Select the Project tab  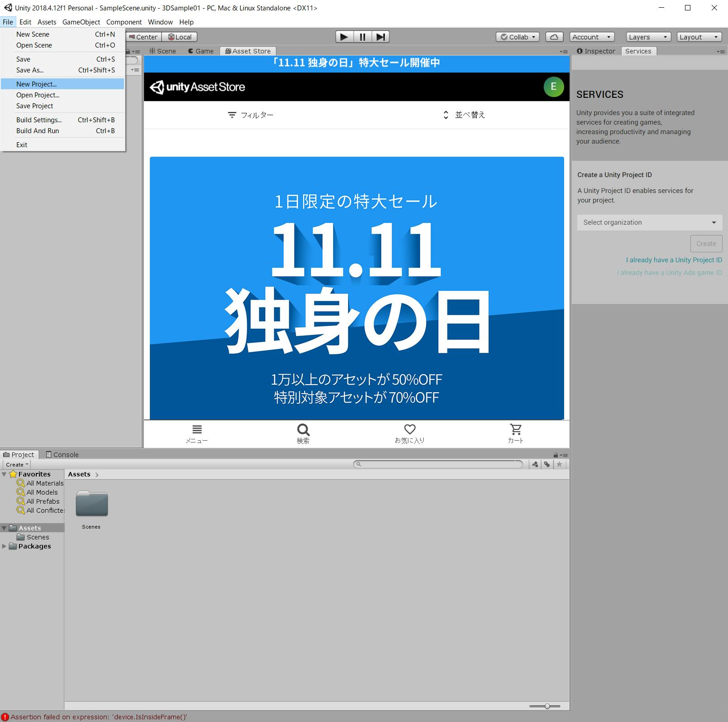pyautogui.click(x=19, y=455)
